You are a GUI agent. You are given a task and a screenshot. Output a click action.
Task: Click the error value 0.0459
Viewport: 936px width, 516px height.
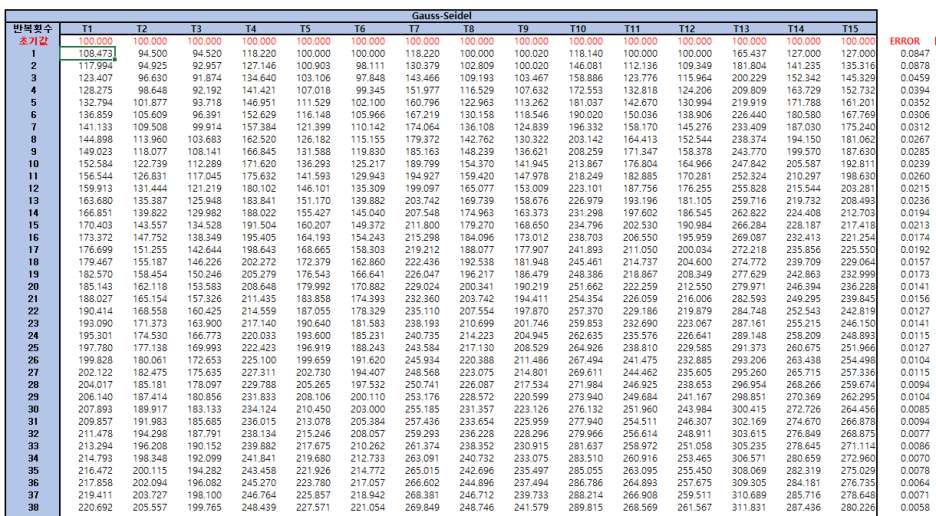(915, 78)
